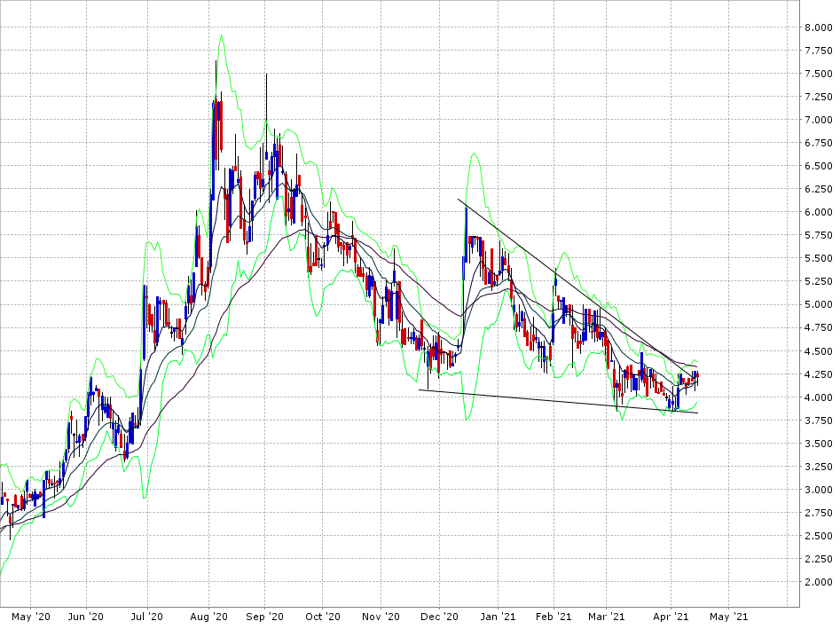Select the Oct '20 time axis label
840x629 pixels.
coord(323,616)
